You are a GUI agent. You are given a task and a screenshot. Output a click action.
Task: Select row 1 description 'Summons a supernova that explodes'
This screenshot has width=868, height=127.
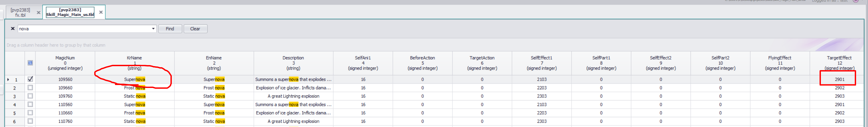294,79
